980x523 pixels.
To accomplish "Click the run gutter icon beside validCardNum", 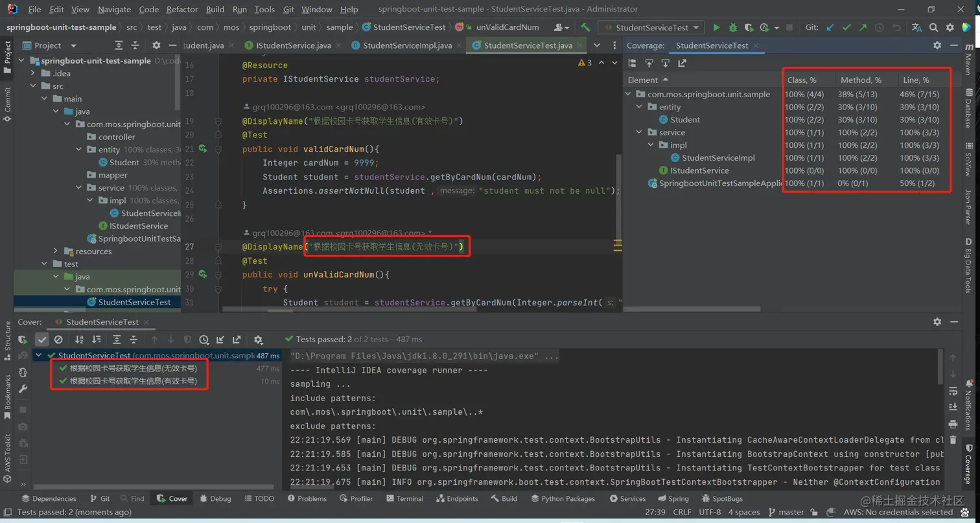I will [x=203, y=149].
